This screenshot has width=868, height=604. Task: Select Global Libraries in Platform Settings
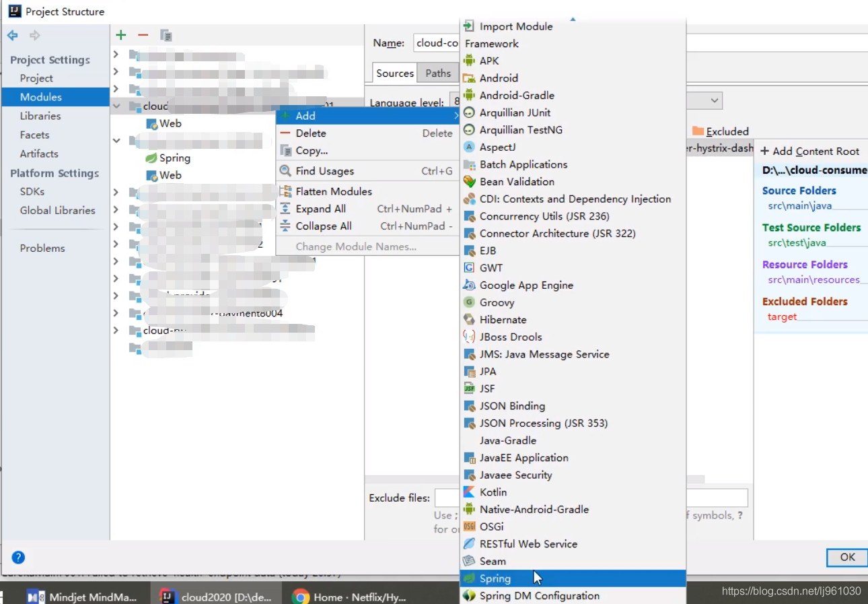click(58, 210)
